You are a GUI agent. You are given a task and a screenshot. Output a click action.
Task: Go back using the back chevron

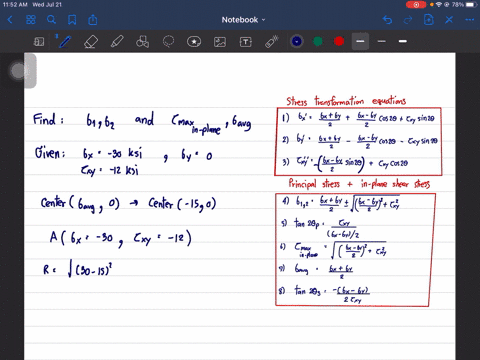pos(10,20)
